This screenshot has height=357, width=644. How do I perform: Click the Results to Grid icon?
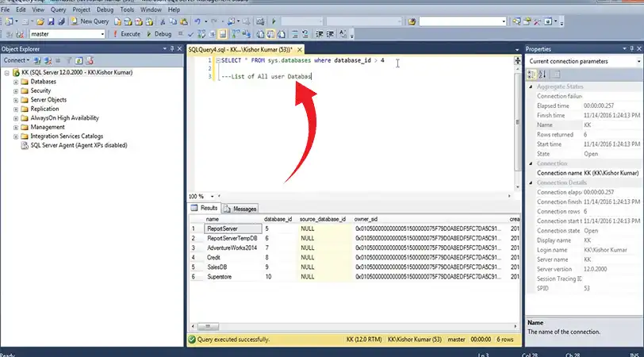pyautogui.click(x=270, y=34)
